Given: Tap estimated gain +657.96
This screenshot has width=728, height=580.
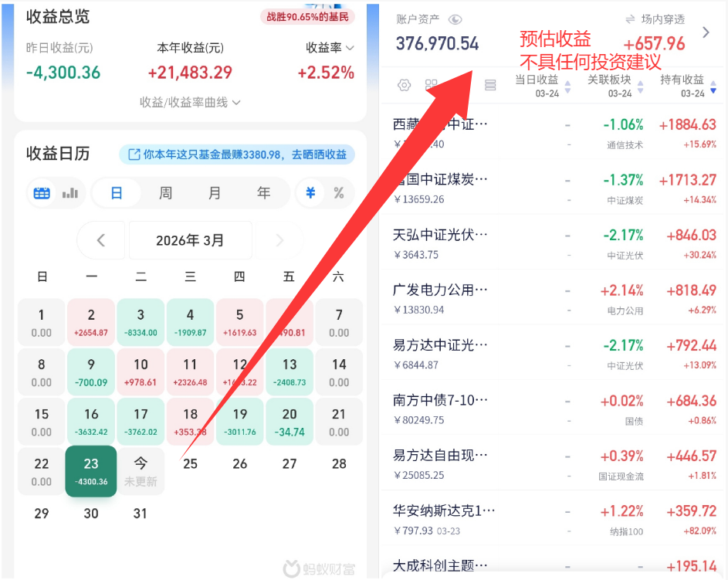Looking at the screenshot, I should (x=654, y=44).
